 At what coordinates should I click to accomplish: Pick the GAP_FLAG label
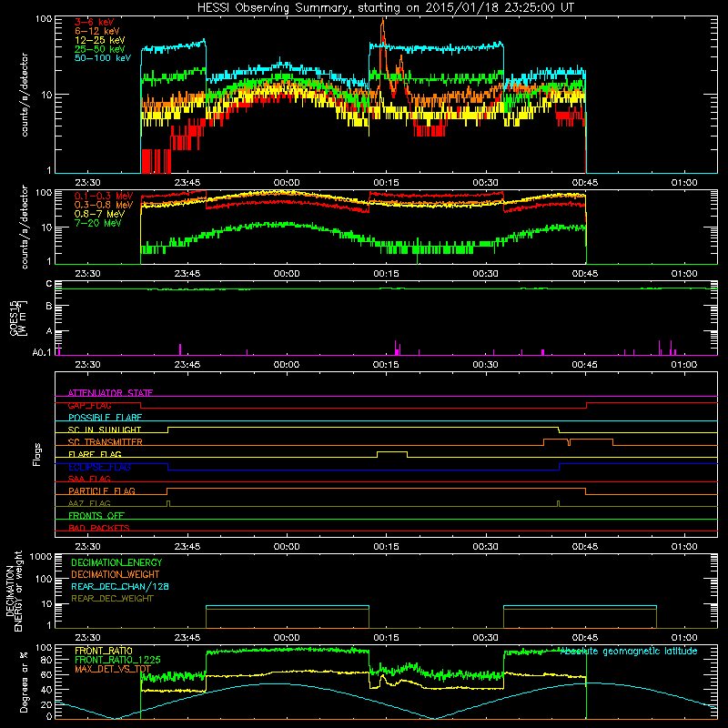pos(89,405)
